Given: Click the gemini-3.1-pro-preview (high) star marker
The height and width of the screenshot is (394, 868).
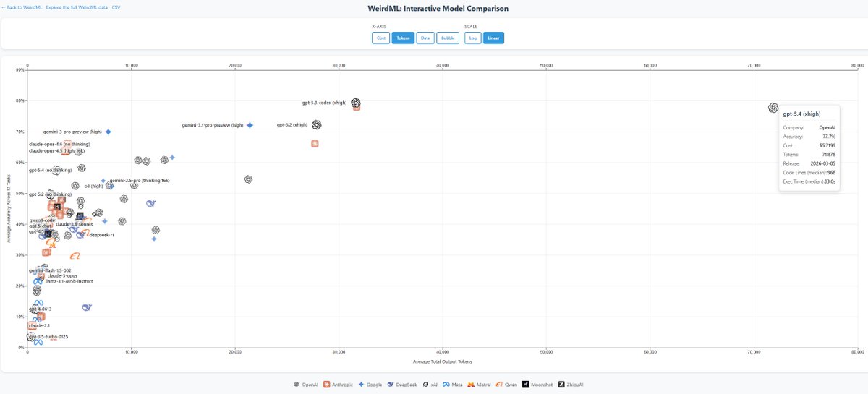Looking at the screenshot, I should [250, 125].
